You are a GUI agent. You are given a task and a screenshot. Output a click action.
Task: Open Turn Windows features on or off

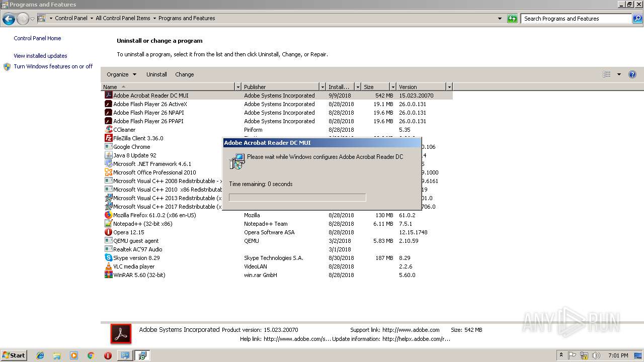pos(53,66)
